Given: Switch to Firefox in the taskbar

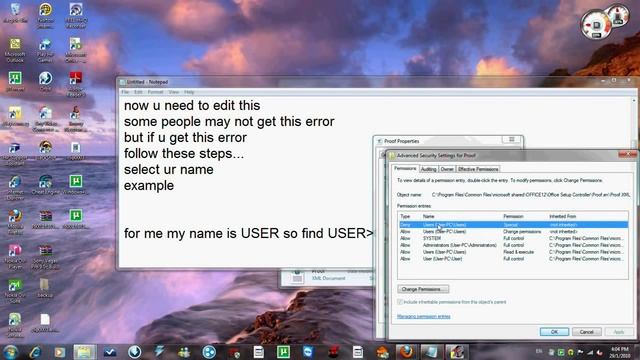Looking at the screenshot, I should point(406,352).
